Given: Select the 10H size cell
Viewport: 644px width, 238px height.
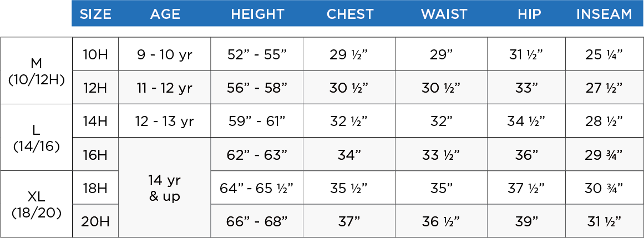Looking at the screenshot, I should click(95, 54).
